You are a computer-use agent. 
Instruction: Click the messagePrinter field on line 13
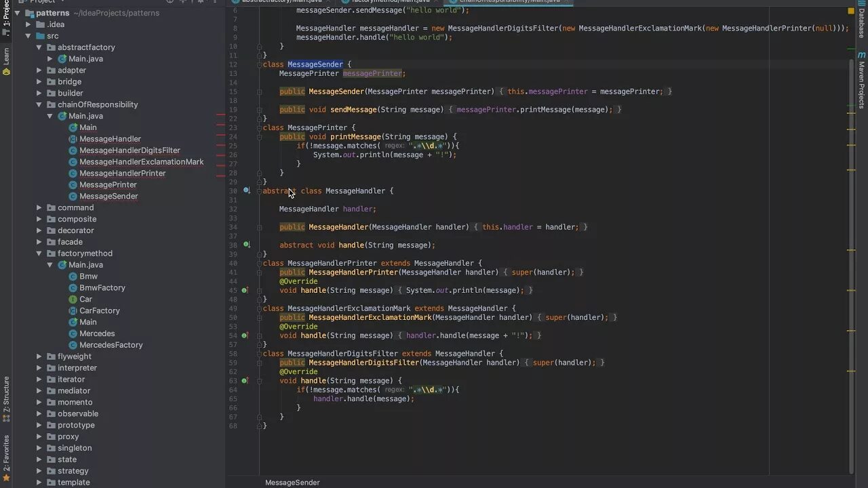[372, 73]
